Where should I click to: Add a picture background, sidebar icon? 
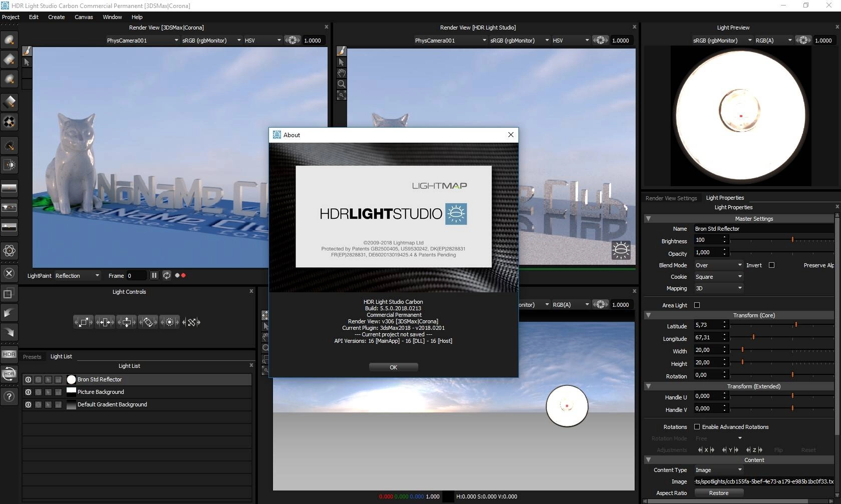[9, 207]
